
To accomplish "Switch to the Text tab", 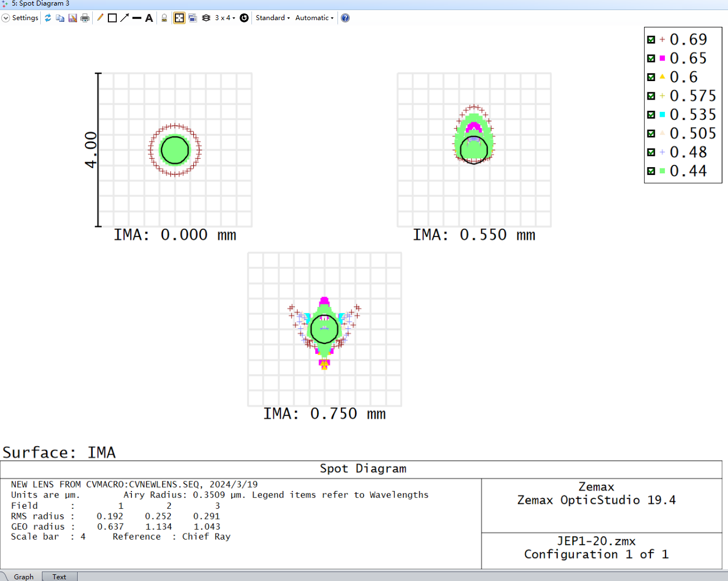I will (x=59, y=577).
